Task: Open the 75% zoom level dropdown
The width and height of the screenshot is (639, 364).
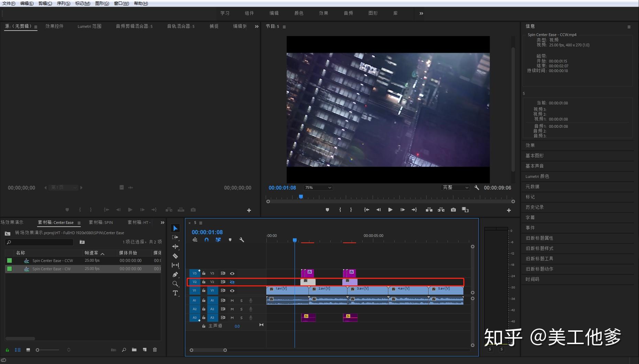Action: pos(318,187)
